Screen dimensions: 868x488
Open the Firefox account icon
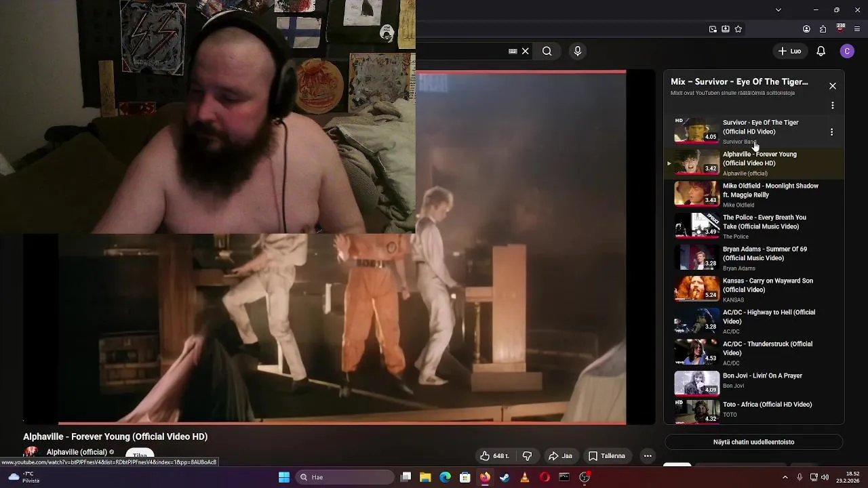806,29
